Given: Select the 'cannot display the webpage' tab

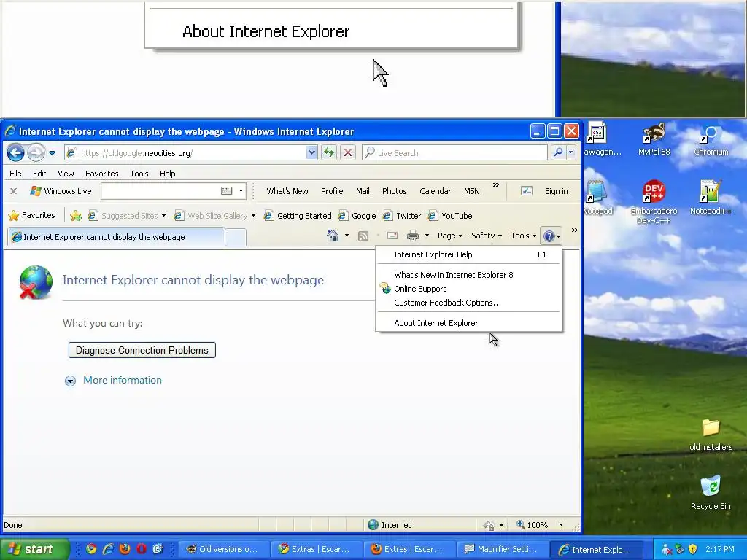Looking at the screenshot, I should click(x=116, y=237).
